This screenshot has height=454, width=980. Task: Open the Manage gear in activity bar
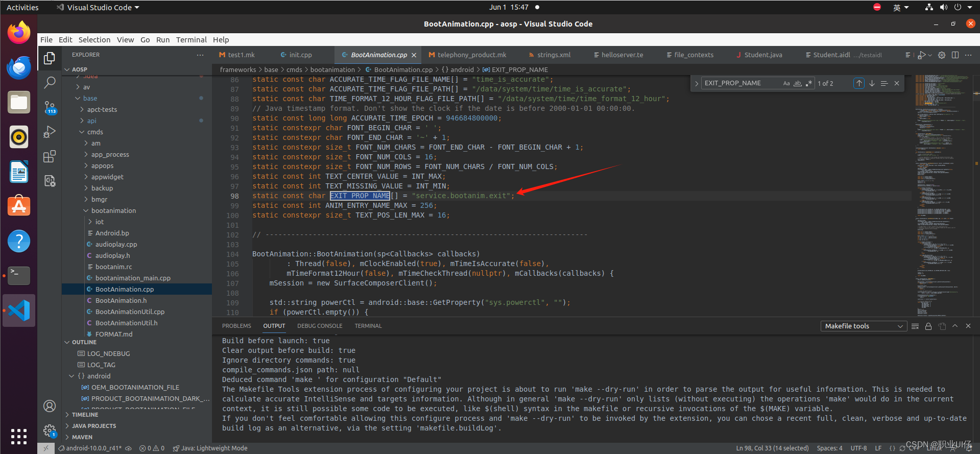pos(50,431)
